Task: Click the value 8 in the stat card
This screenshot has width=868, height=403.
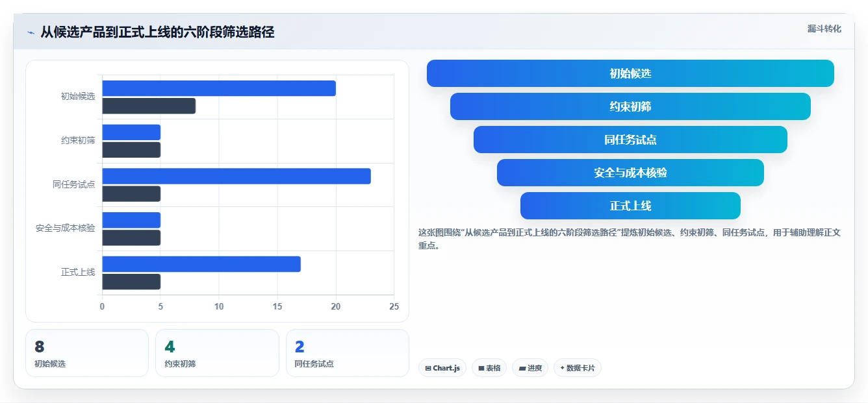Action: click(40, 347)
